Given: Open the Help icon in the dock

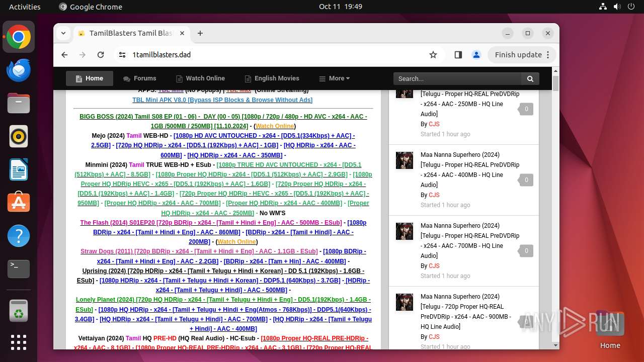Looking at the screenshot, I should [19, 236].
